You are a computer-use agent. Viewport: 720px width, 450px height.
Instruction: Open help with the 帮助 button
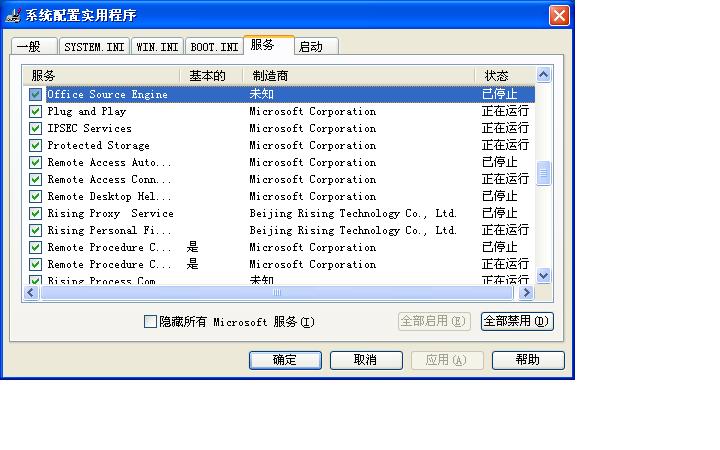coord(528,360)
